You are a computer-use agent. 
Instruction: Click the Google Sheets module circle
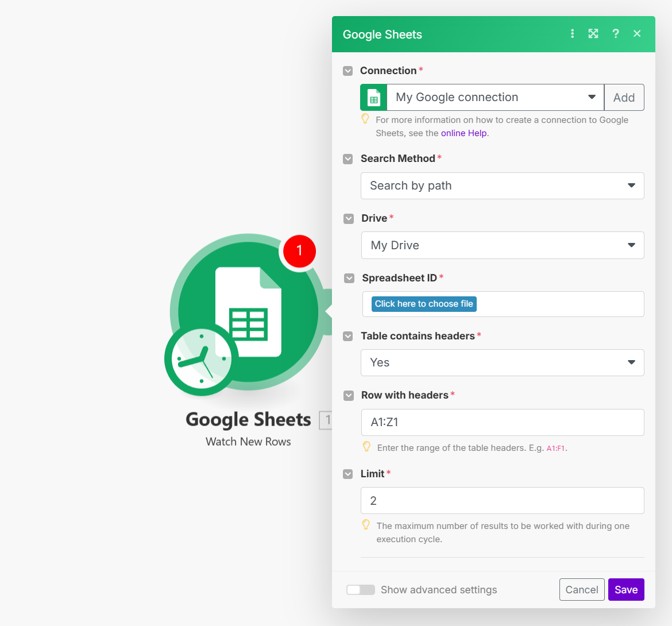(249, 311)
